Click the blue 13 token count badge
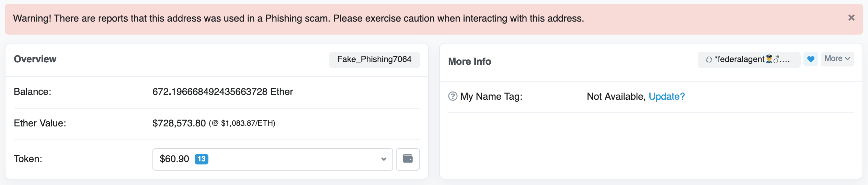 [202, 159]
